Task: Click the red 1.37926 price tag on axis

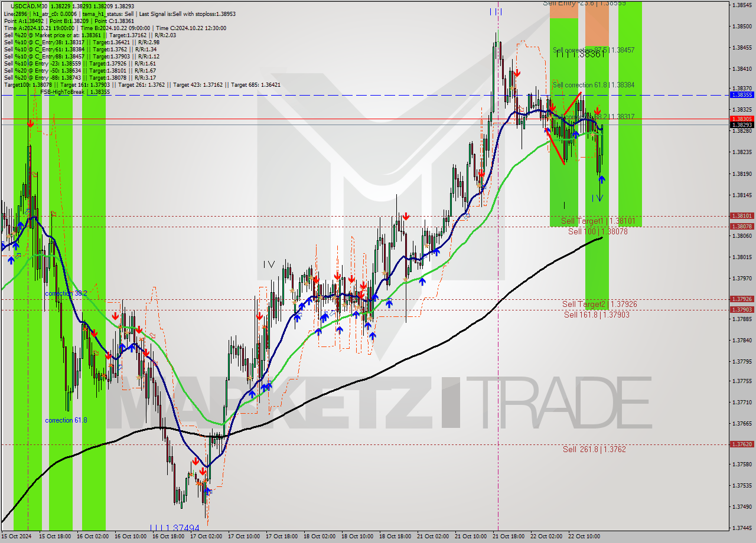Action: [742, 299]
